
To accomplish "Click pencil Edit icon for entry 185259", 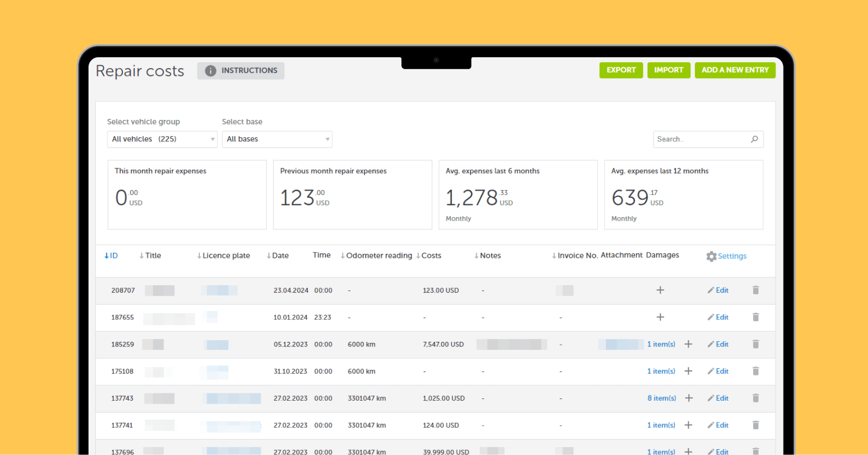I will (711, 345).
